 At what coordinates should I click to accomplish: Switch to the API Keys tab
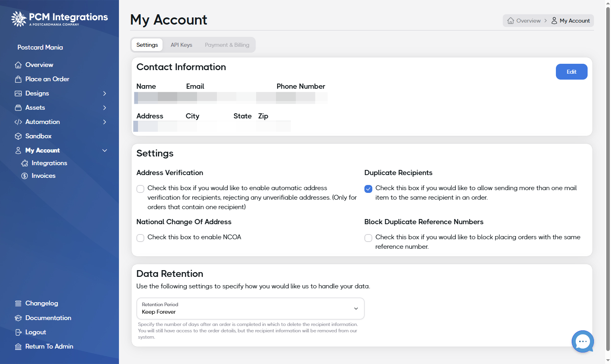181,45
